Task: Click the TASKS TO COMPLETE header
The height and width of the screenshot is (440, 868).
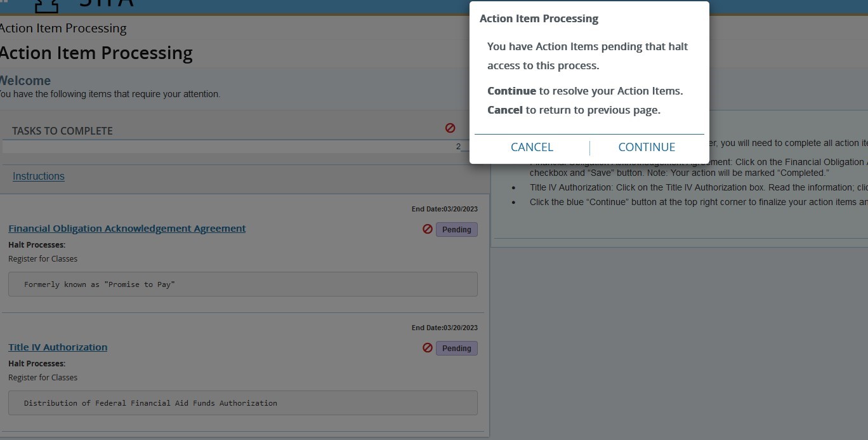Action: point(62,131)
